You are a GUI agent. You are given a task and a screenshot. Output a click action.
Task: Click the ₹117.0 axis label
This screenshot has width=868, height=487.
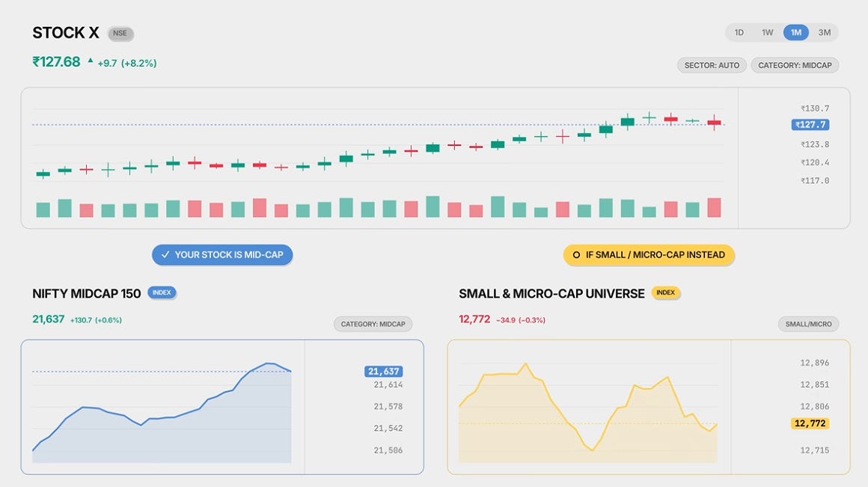815,181
